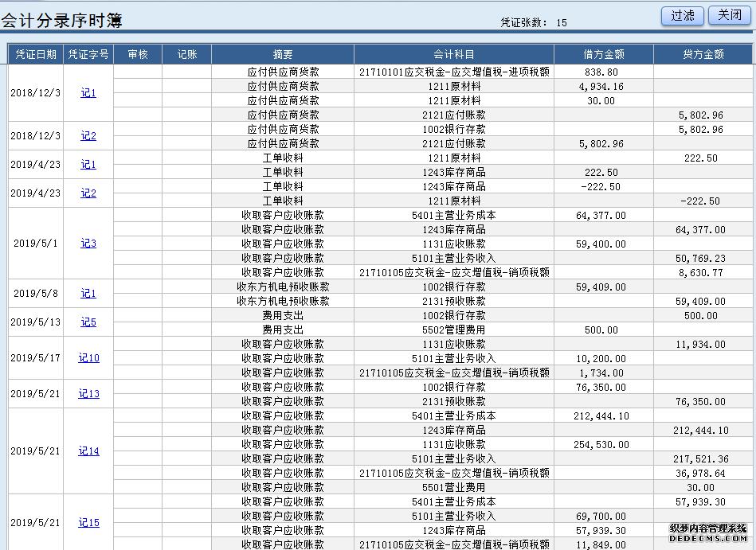The height and width of the screenshot is (550, 756).
Task: Select credit amount 222.50
Action: (703, 158)
